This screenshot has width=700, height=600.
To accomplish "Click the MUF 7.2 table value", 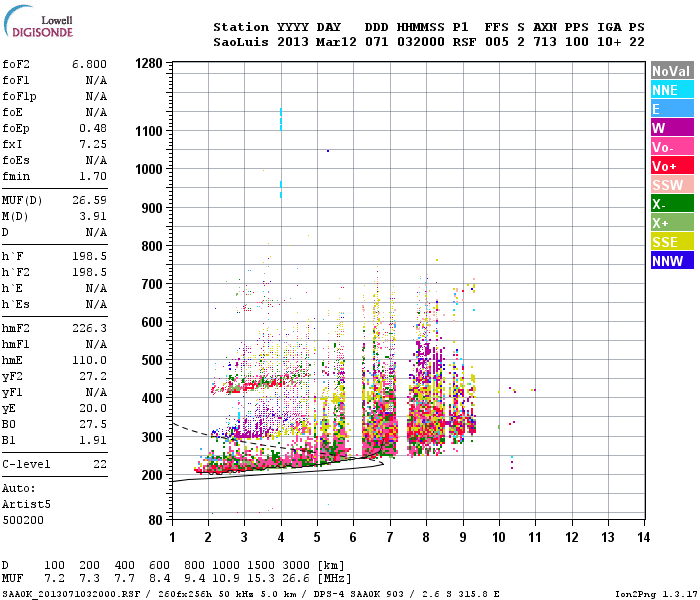I will point(54,579).
